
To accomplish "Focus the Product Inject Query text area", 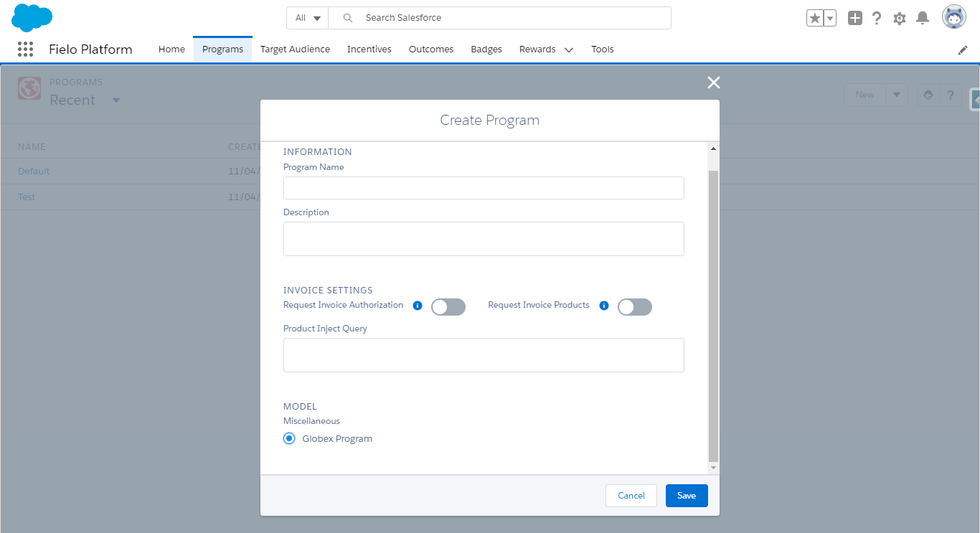I will coord(484,355).
